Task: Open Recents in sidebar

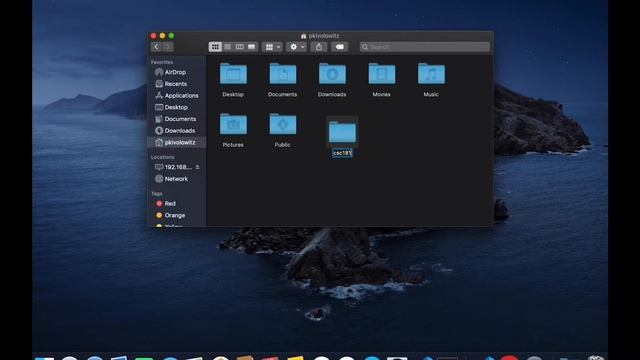Action: click(176, 84)
